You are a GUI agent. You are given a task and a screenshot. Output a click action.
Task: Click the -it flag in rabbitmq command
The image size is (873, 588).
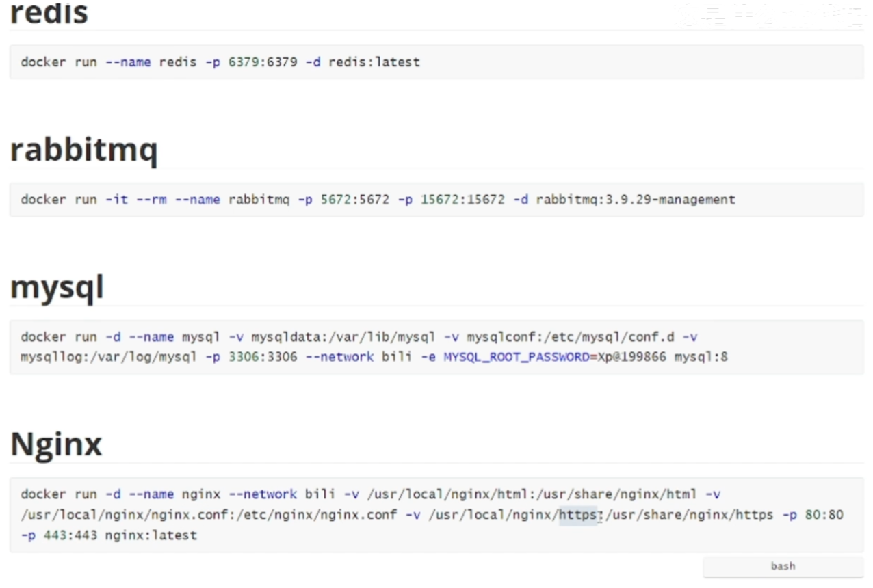coord(116,200)
